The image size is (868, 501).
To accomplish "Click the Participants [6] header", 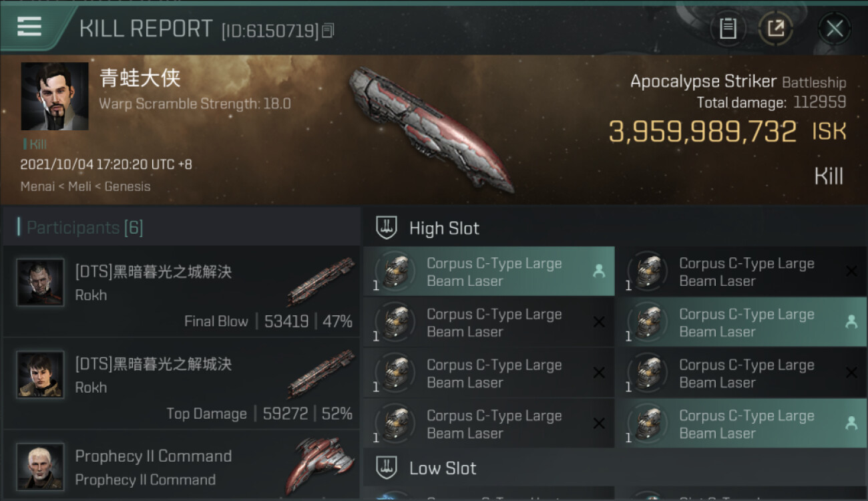I will click(85, 228).
